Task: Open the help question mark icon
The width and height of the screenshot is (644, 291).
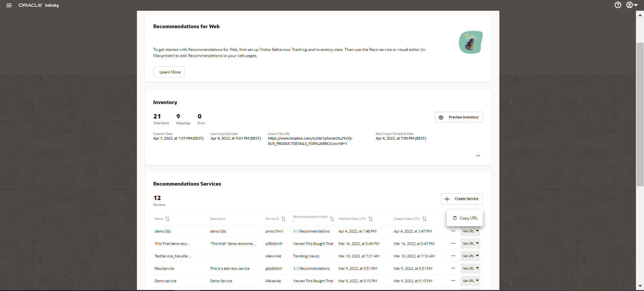Action: click(618, 5)
